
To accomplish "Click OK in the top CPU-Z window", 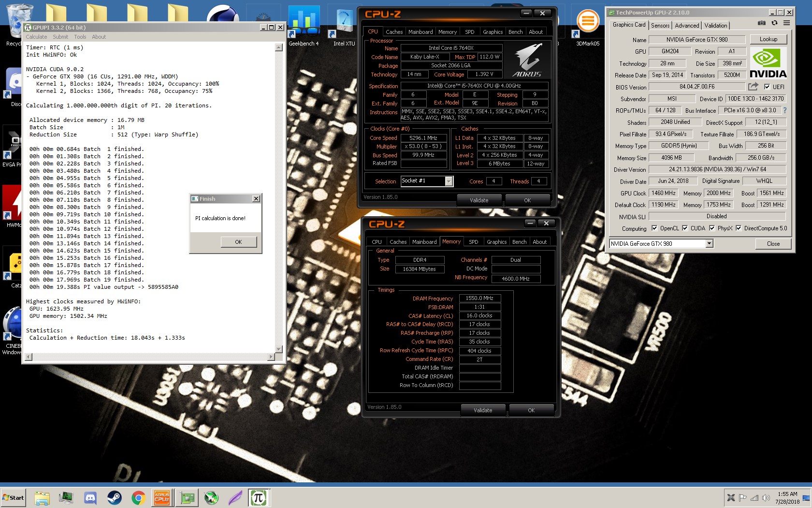I will pos(527,200).
